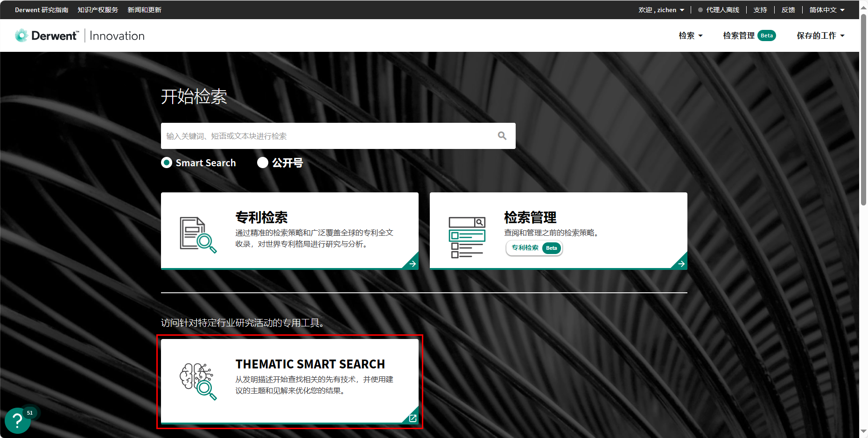Image resolution: width=868 pixels, height=438 pixels.
Task: Open Derwent 研究指南 menu item
Action: click(x=42, y=10)
